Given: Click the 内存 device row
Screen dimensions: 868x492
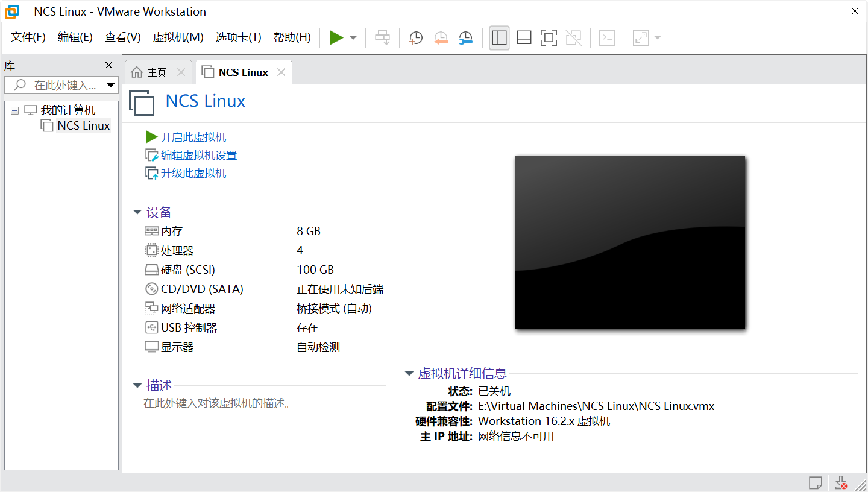Looking at the screenshot, I should (x=264, y=231).
